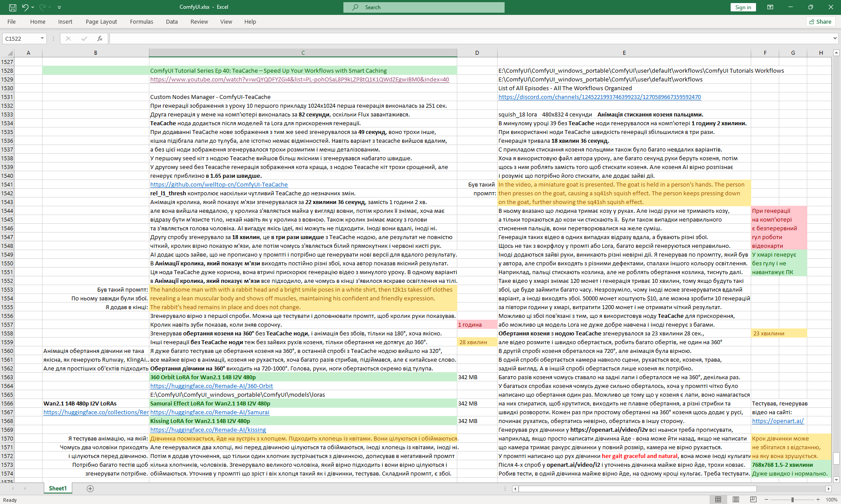Click the Cancel formula icon
Screen dimensions: 841x504
(68, 39)
